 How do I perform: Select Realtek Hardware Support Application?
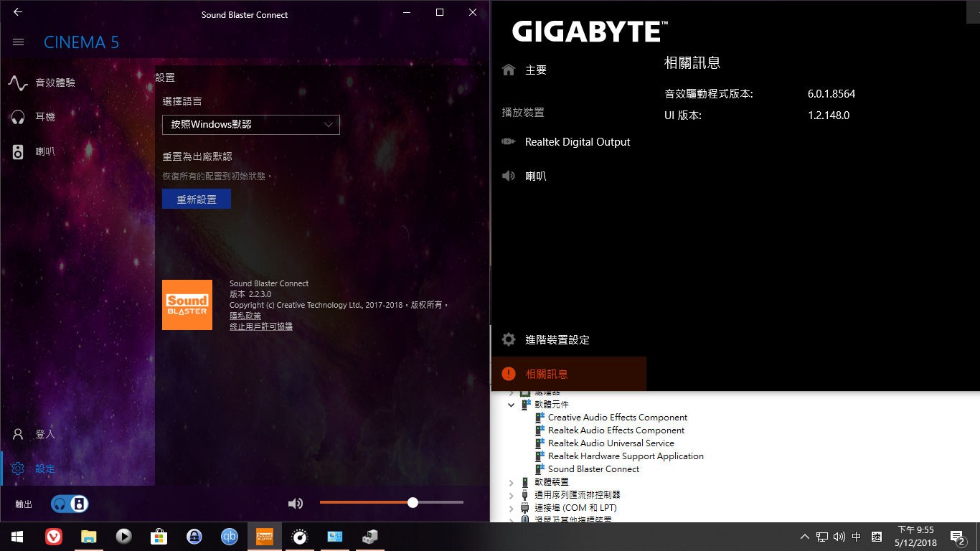(626, 456)
